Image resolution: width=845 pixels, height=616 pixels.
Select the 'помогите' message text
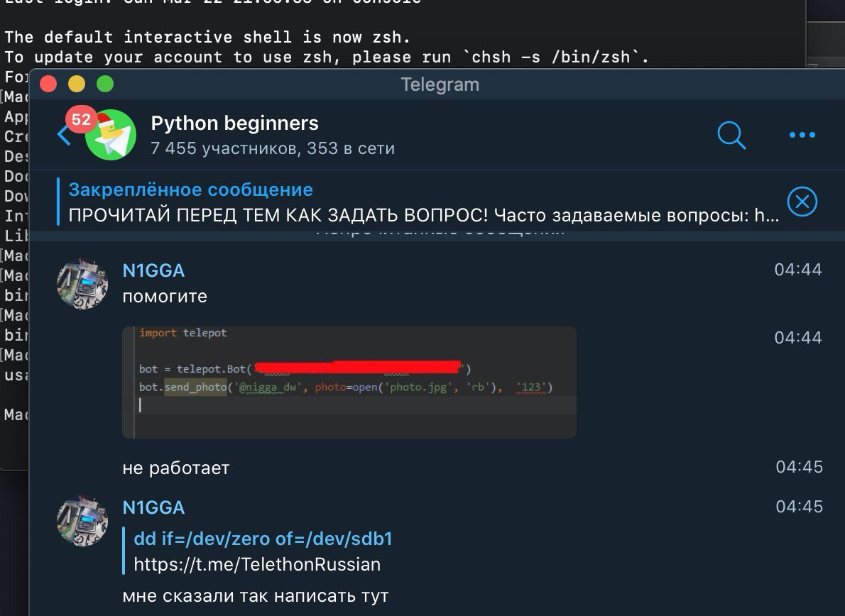pyautogui.click(x=165, y=296)
